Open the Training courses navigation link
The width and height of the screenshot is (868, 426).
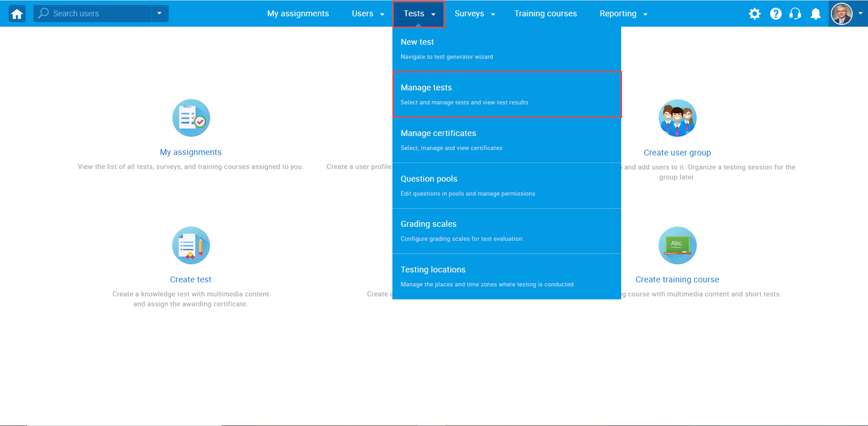545,14
